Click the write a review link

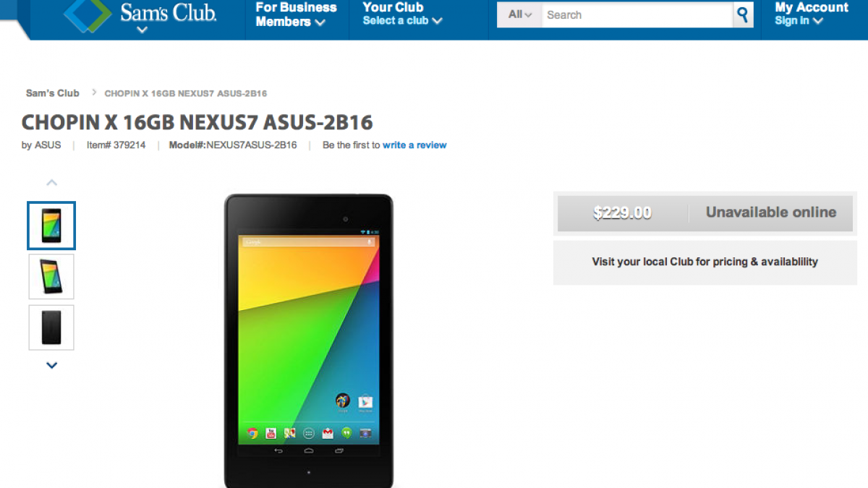[x=414, y=145]
